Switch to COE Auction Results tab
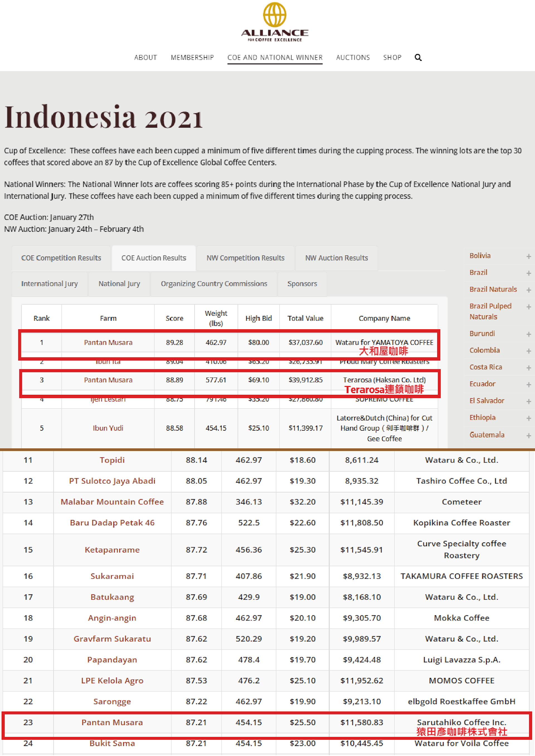535x756 pixels. 154,258
